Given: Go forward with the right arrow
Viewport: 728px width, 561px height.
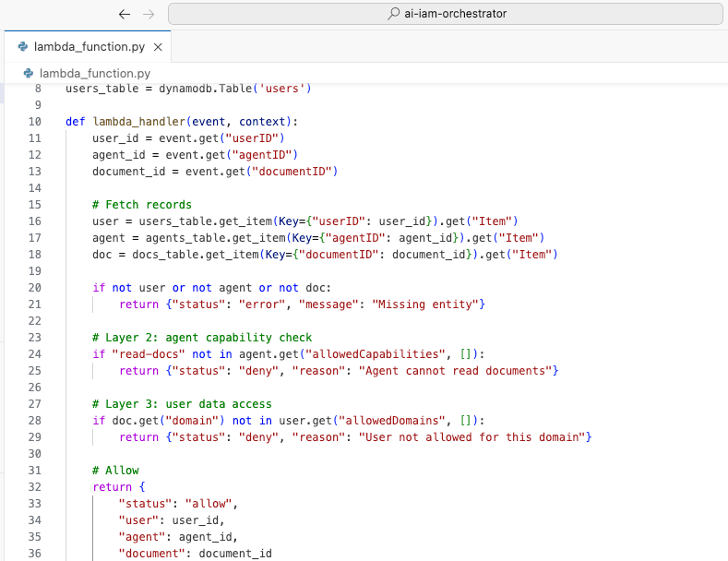Looking at the screenshot, I should (x=149, y=15).
